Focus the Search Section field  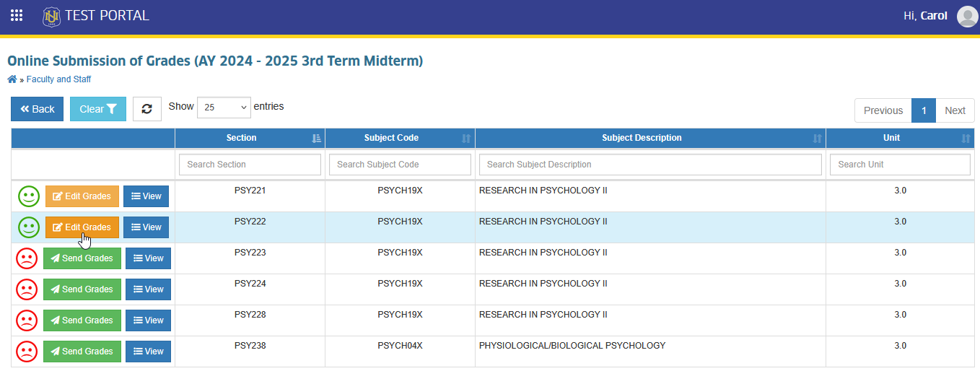pyautogui.click(x=250, y=165)
